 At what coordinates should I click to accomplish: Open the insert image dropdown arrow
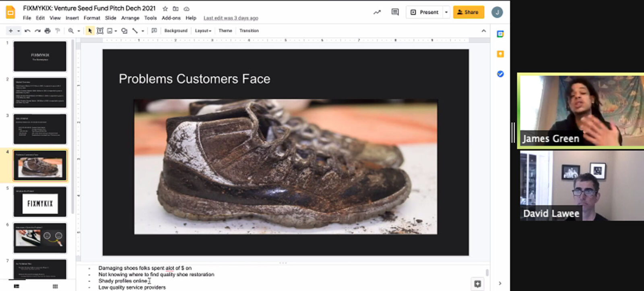[116, 31]
